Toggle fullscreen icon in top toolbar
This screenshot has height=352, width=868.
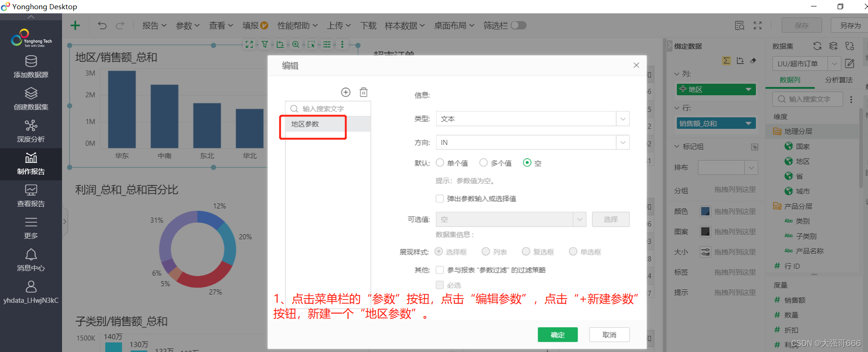pyautogui.click(x=758, y=25)
